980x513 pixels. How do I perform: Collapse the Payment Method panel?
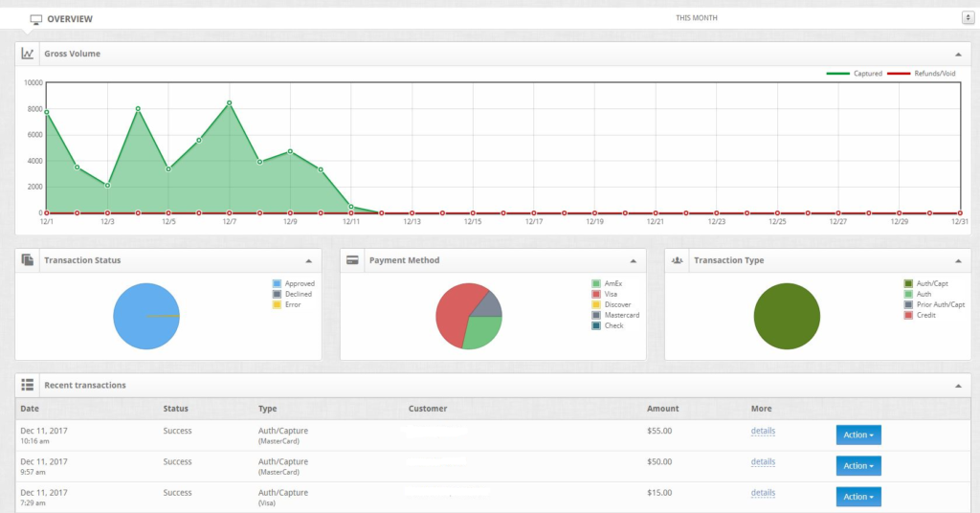pyautogui.click(x=634, y=261)
